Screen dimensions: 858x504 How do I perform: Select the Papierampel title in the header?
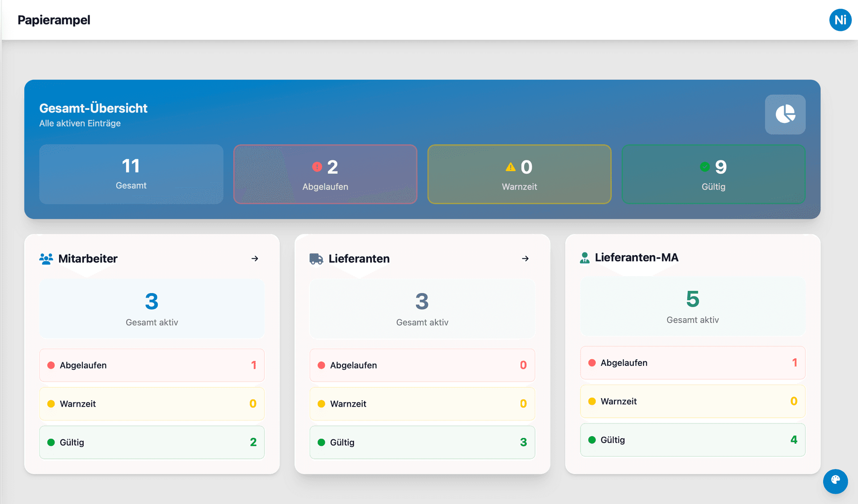click(x=54, y=20)
